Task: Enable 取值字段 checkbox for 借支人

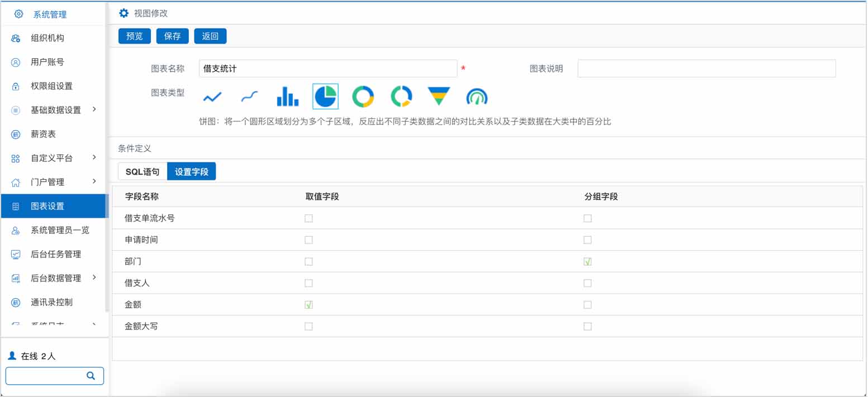Action: 309,283
